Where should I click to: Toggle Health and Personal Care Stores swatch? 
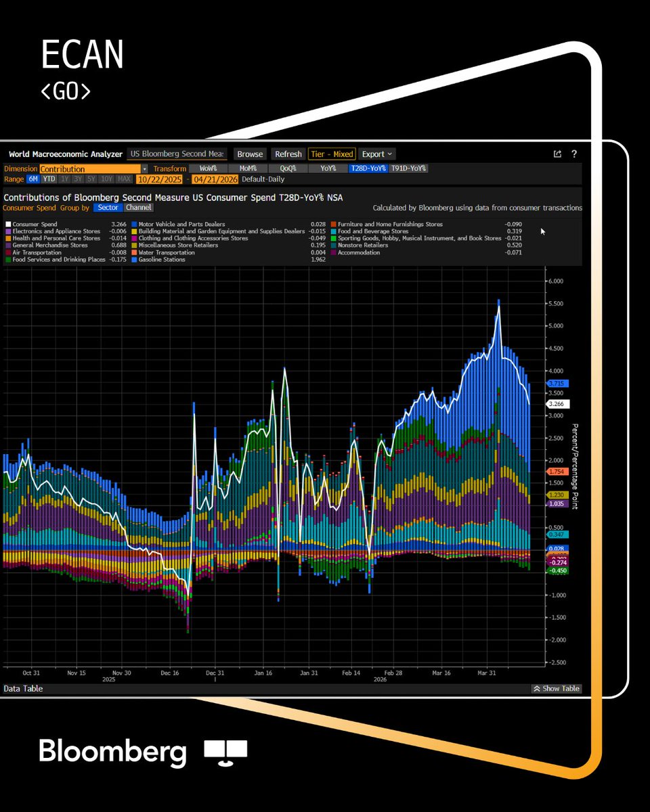[x=7, y=238]
